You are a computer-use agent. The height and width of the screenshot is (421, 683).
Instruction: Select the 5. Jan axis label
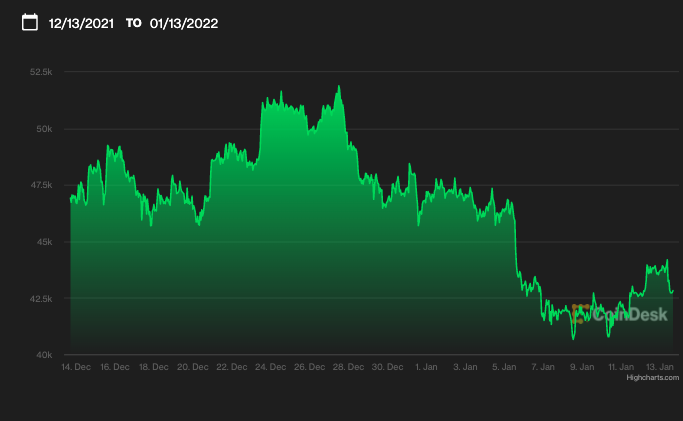point(504,367)
